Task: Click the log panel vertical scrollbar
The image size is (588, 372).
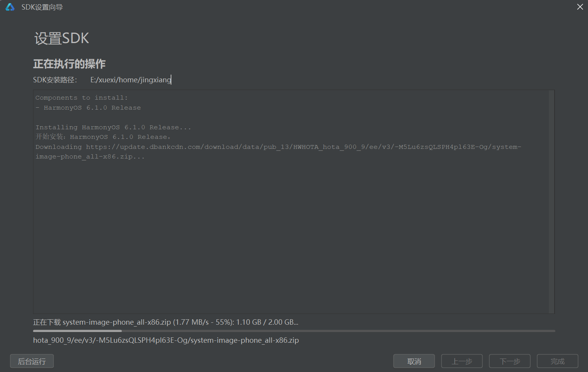Action: (x=551, y=202)
